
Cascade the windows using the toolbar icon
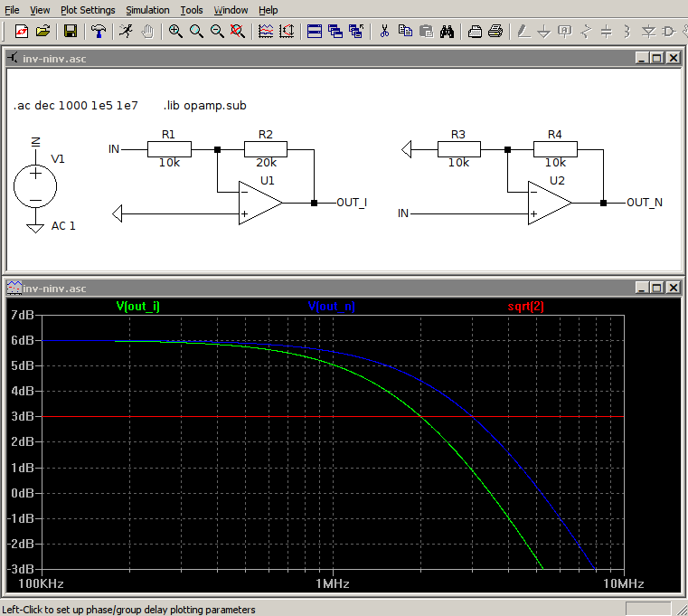click(335, 31)
